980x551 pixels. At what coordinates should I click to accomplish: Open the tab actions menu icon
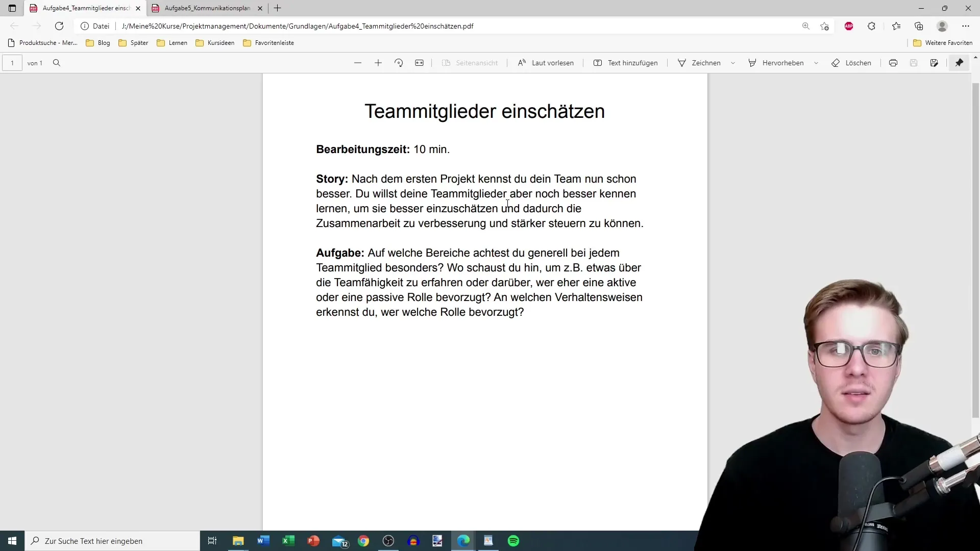point(12,8)
